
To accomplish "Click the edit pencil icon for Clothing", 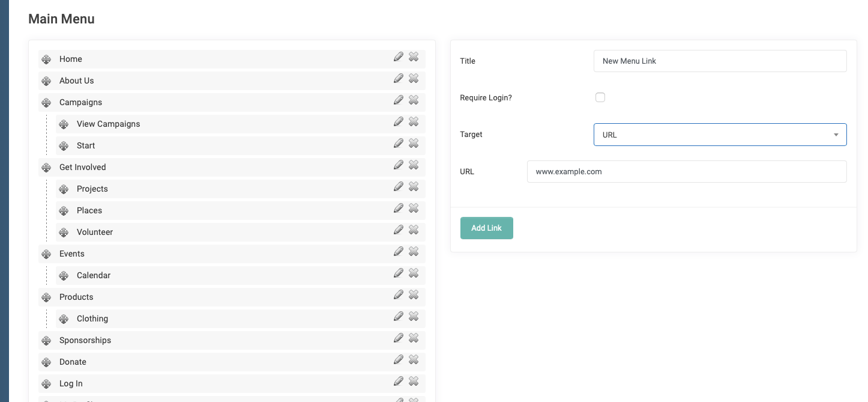I will coord(399,316).
